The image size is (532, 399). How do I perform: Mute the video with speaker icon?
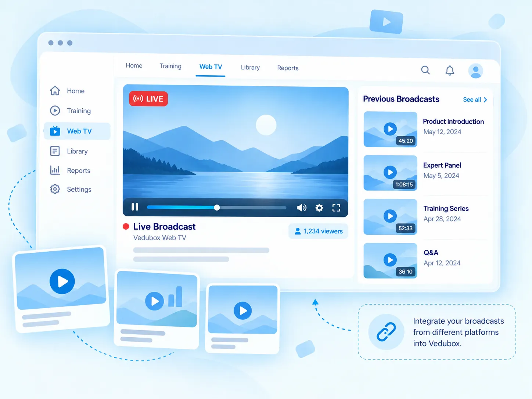pos(302,208)
